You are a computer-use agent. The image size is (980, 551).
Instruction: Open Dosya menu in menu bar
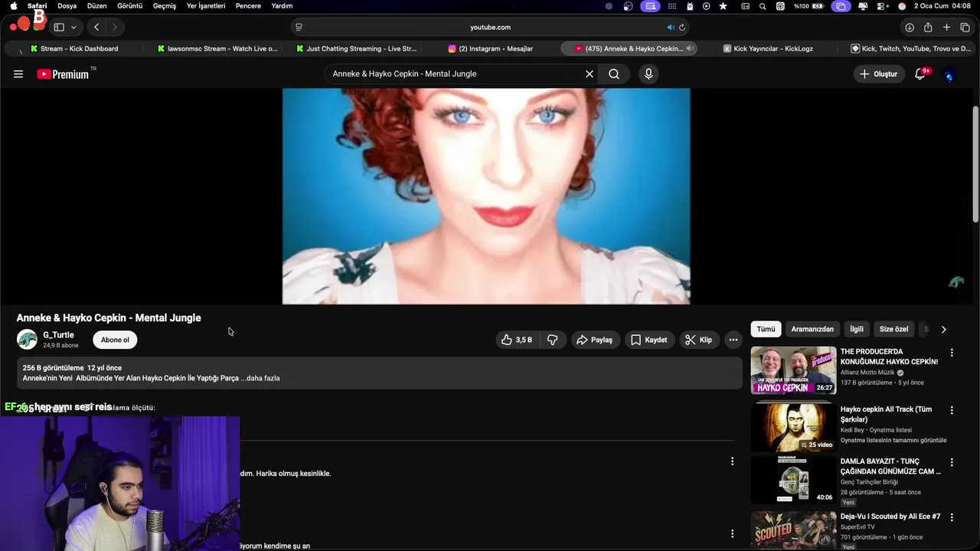(67, 5)
